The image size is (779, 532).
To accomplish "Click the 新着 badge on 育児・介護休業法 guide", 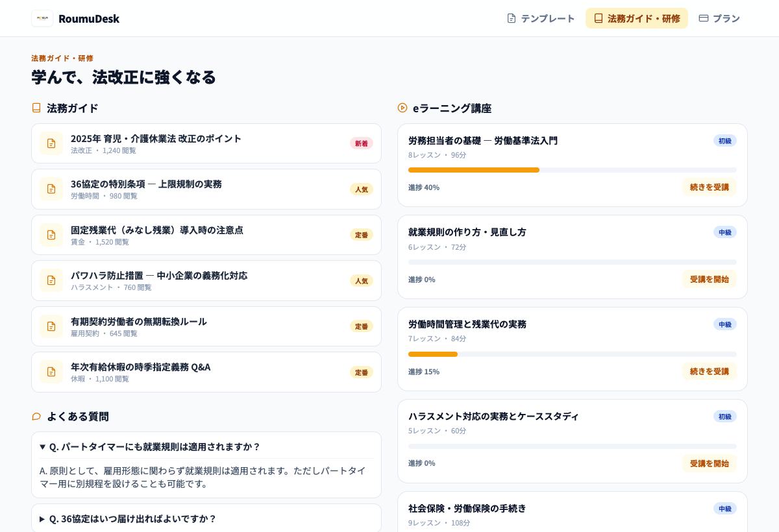I will pyautogui.click(x=362, y=143).
